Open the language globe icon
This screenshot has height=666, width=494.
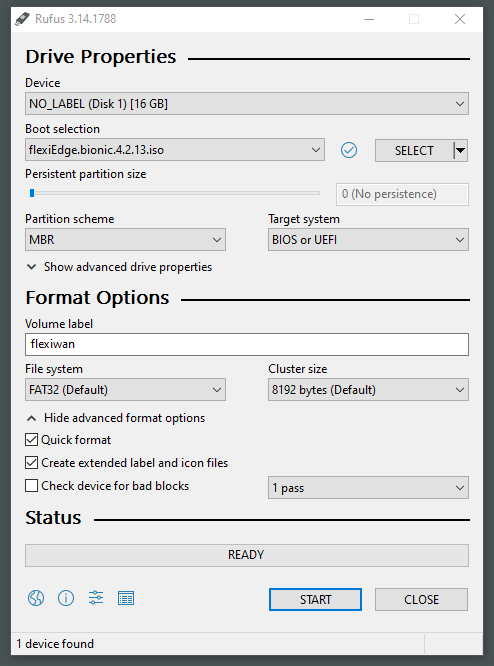click(36, 598)
